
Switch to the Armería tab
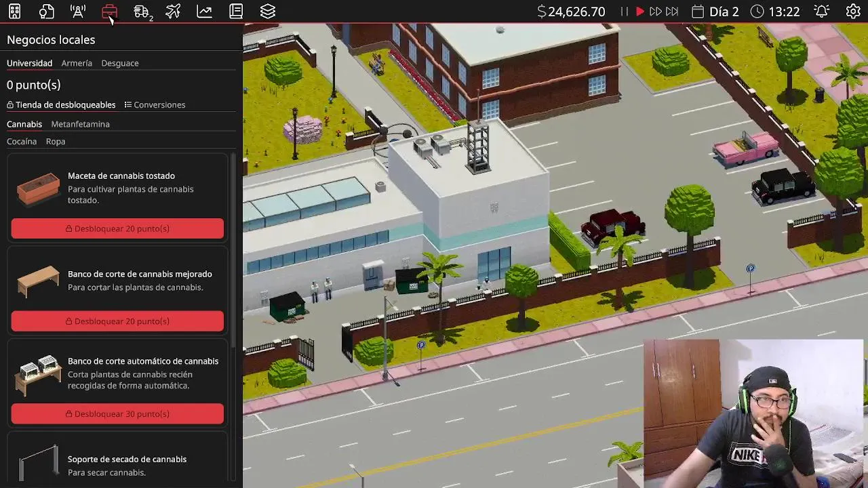point(77,63)
